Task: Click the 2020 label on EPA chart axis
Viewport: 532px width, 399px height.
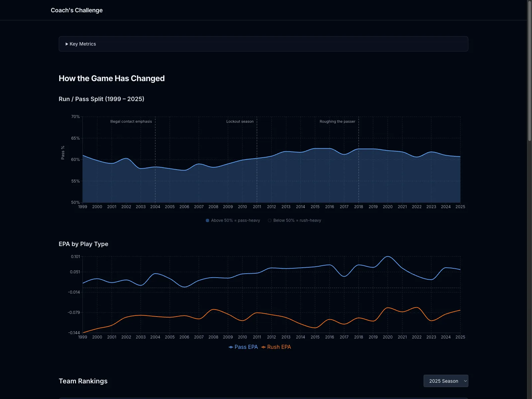Action: pos(388,337)
